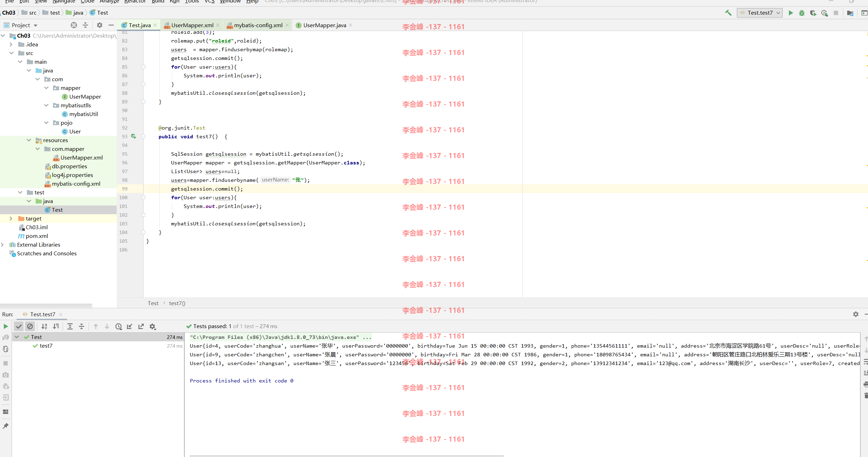Go to next failed test arrow
Viewport: 868px width, 457px height.
[107, 326]
